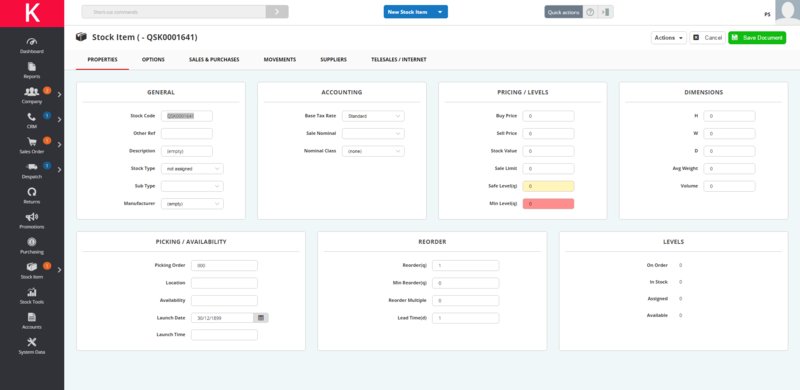This screenshot has height=390, width=800.
Task: Switch to the Suppliers tab
Action: 333,60
